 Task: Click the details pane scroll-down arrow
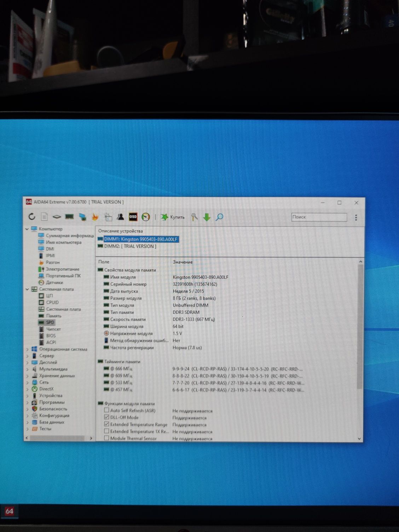click(360, 439)
